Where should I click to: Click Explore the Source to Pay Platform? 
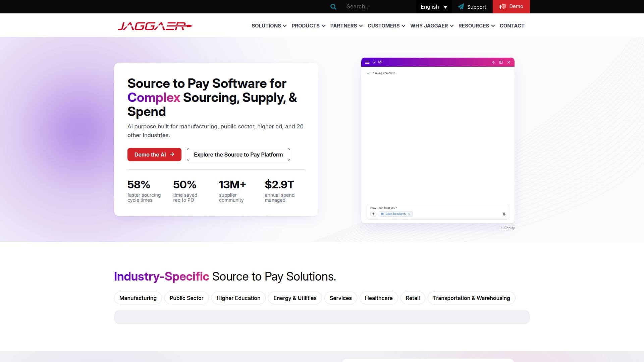click(x=238, y=155)
